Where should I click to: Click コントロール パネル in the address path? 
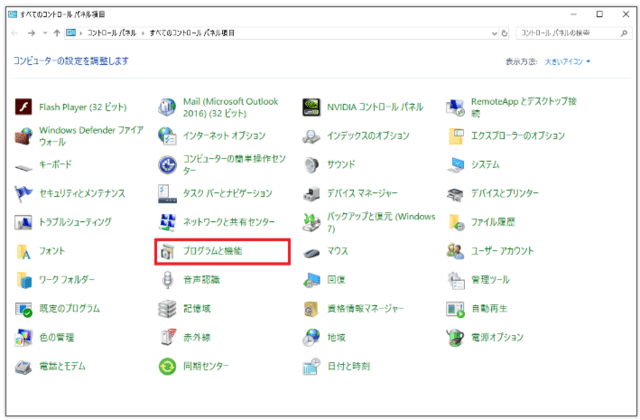[x=111, y=33]
